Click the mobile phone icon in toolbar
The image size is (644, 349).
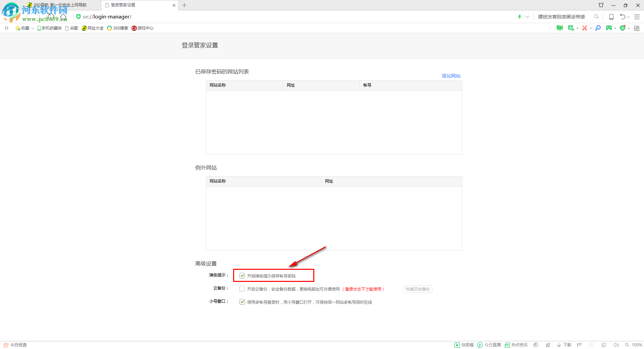[x=611, y=17]
